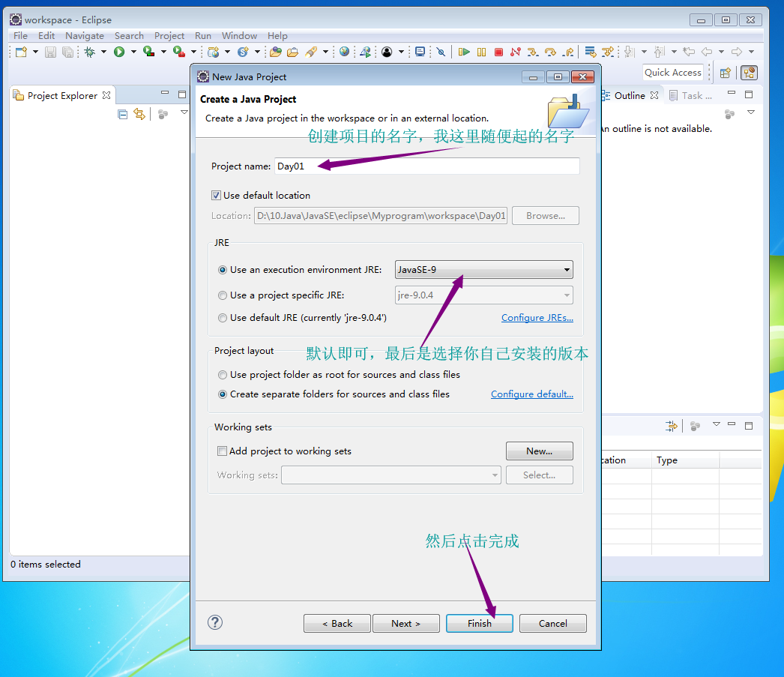Select Use an execution environment JRE radio
The width and height of the screenshot is (784, 677).
pos(223,270)
